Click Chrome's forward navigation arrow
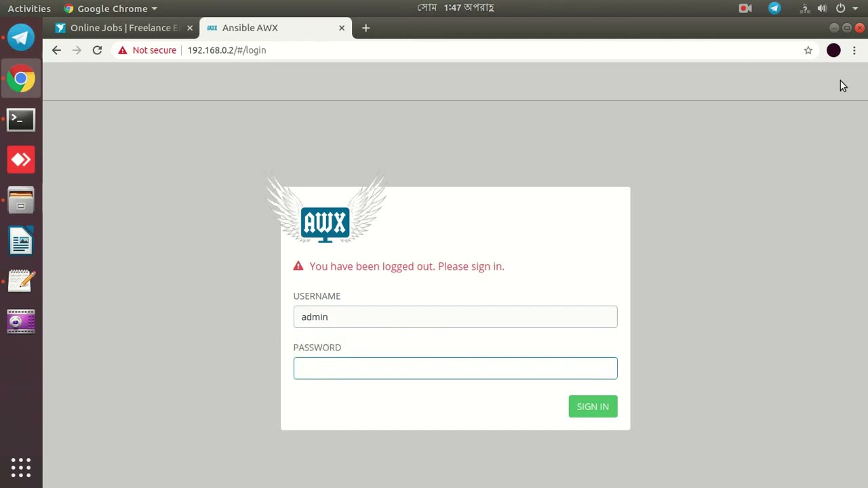 77,50
